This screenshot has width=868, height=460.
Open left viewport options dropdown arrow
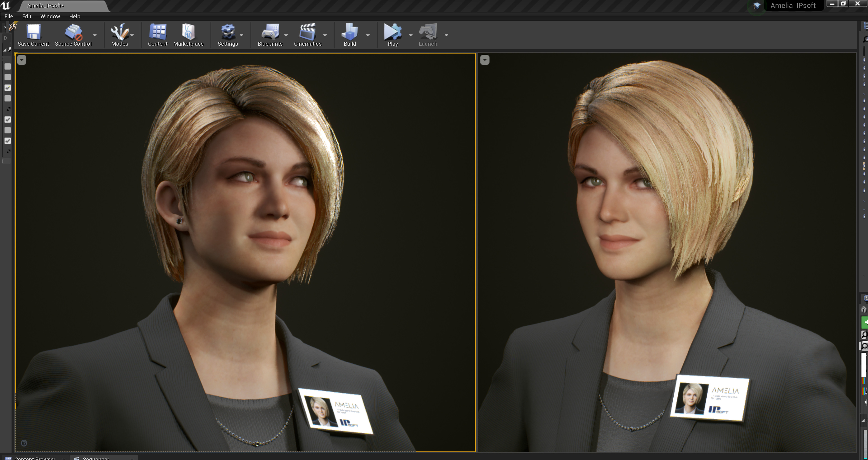[x=21, y=60]
